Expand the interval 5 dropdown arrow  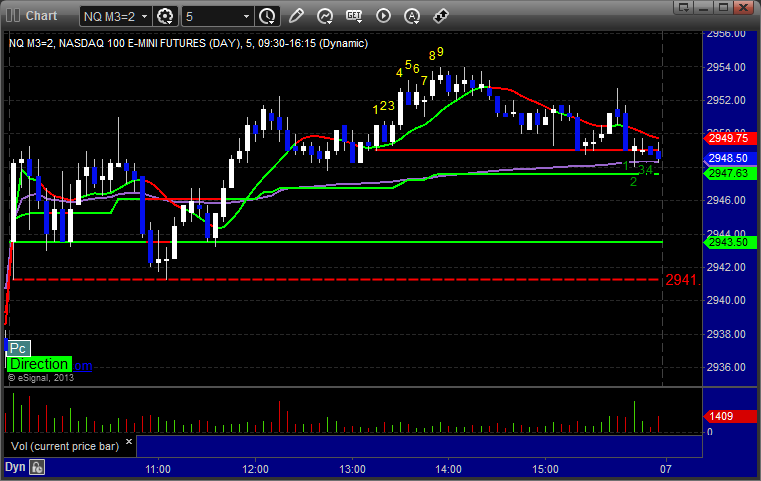click(246, 17)
